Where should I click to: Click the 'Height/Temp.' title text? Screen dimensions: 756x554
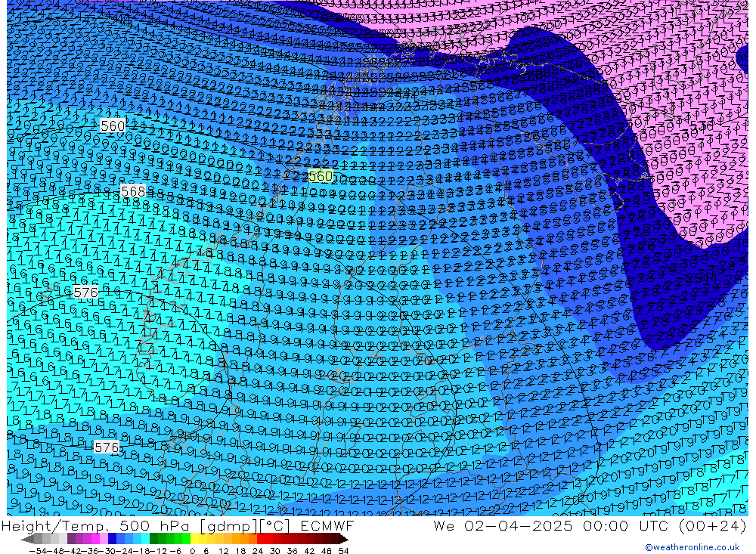57,525
